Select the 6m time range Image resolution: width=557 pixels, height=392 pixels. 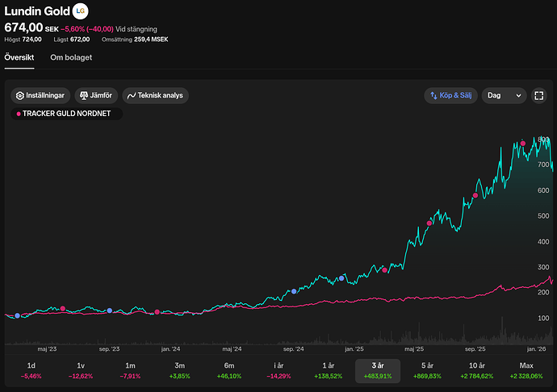click(x=229, y=371)
